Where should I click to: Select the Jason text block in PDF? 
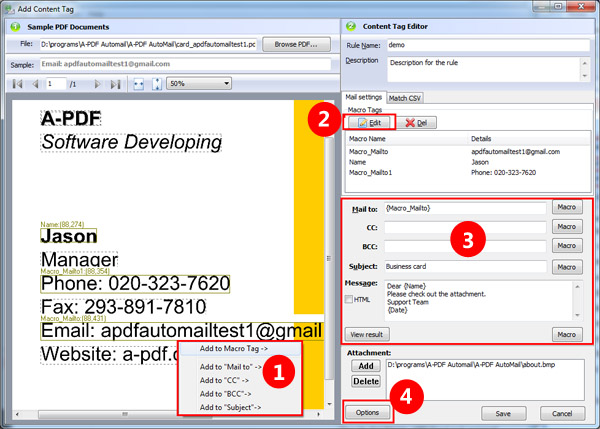point(69,236)
